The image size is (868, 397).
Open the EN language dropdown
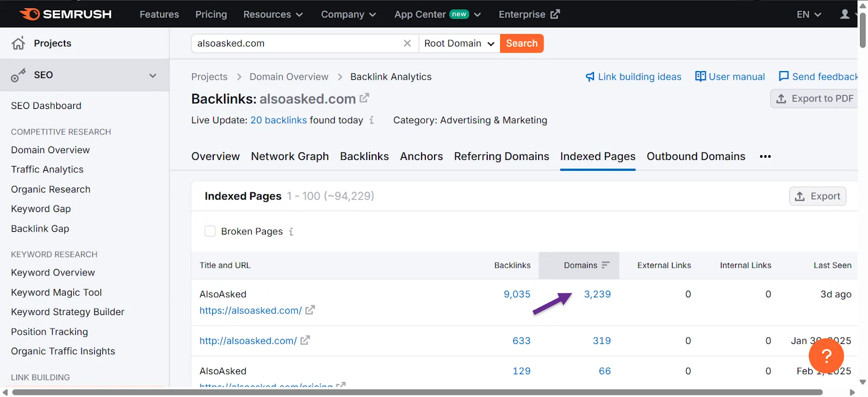point(809,14)
